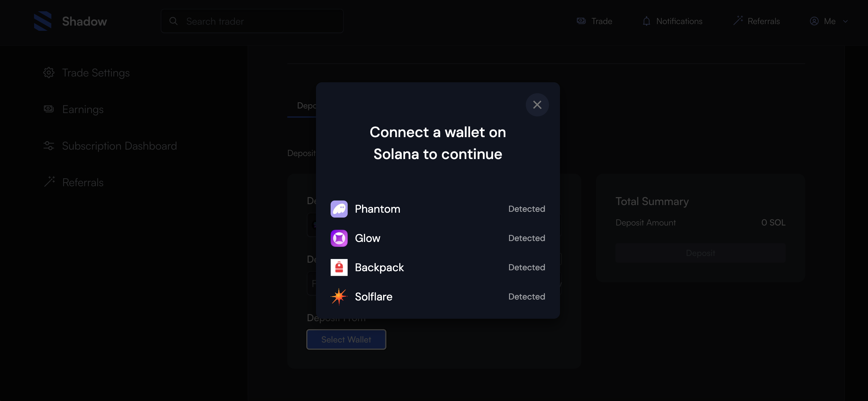Click the Subscription Dashboard sliders icon

tap(49, 146)
